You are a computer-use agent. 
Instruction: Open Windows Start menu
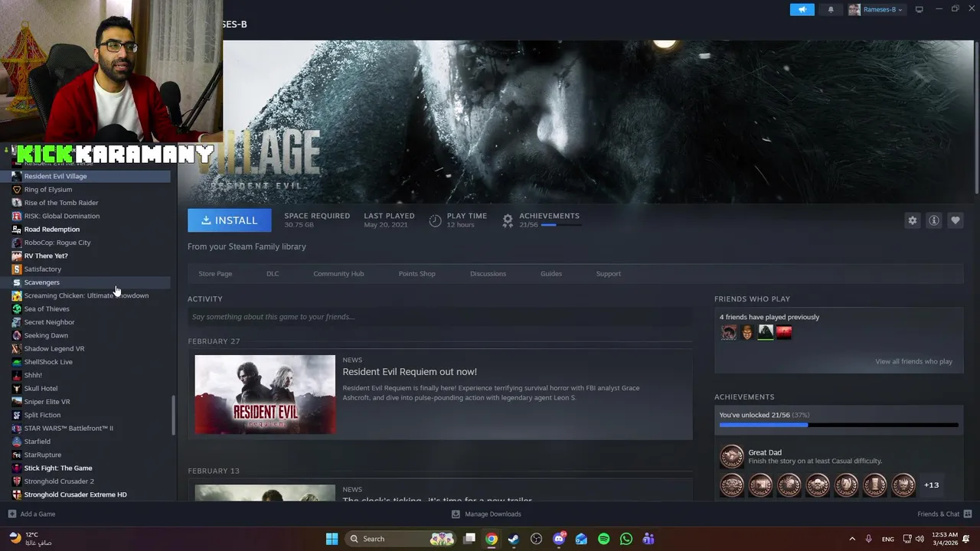point(332,539)
